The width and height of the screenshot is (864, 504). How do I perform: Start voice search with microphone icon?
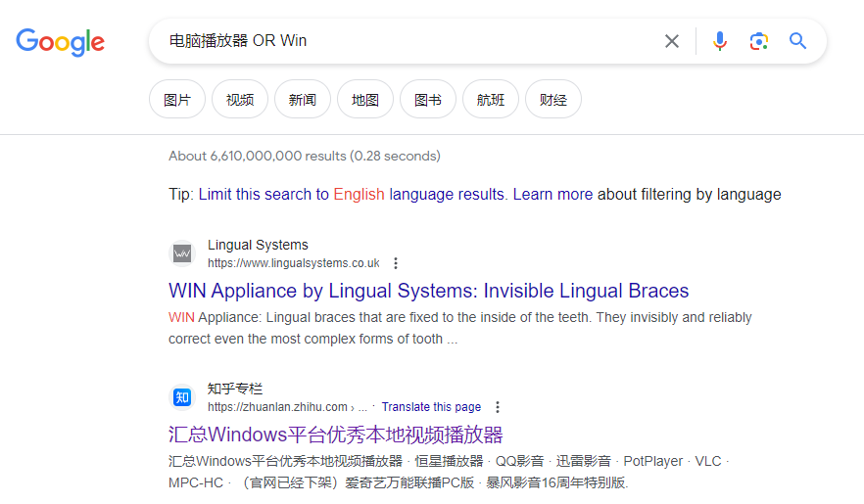[x=720, y=41]
